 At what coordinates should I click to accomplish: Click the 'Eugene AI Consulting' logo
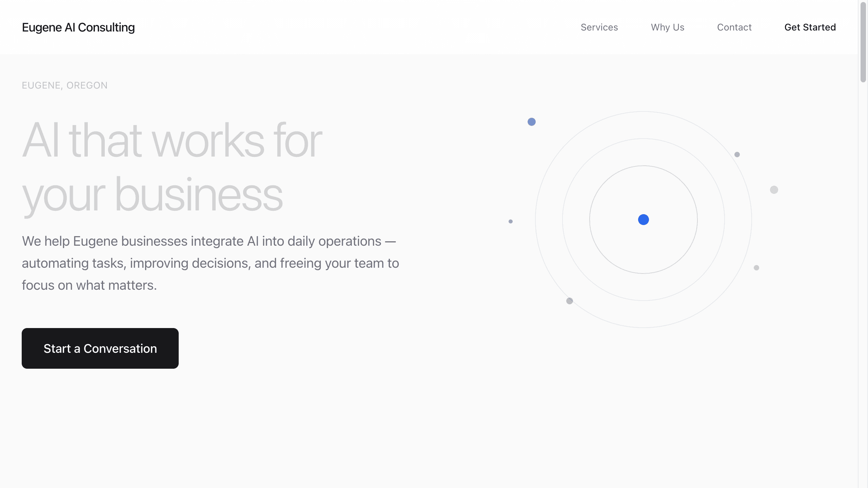78,27
